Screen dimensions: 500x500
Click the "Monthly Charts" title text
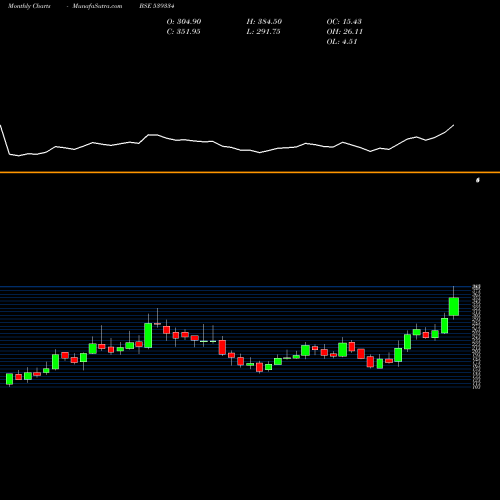point(29,6)
